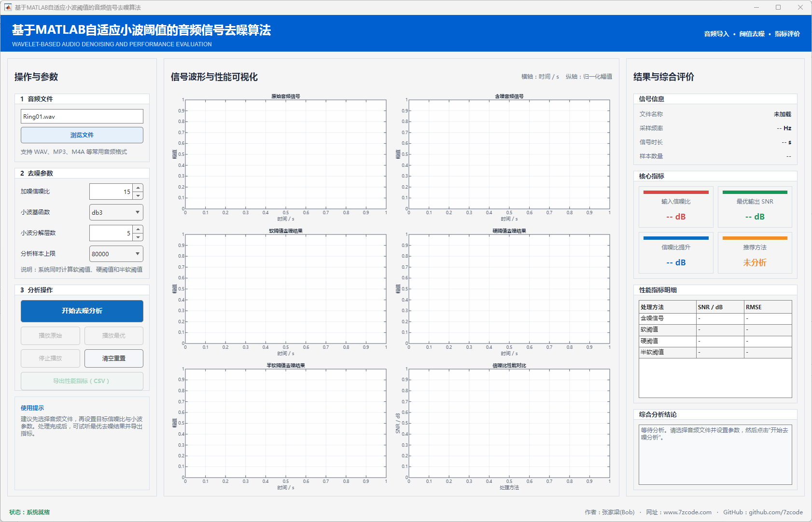
Task: Click the 最优输出 SNR metric card
Action: point(755,207)
